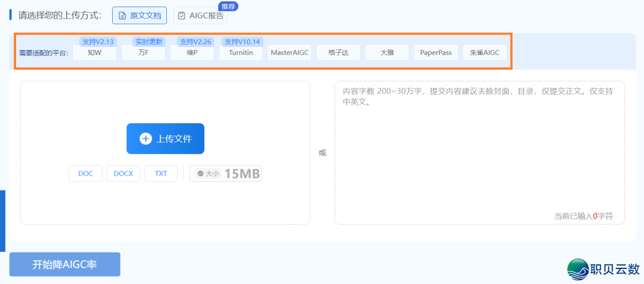Click the 当前已输入0字符 counter
The height and width of the screenshot is (284, 644).
(583, 216)
